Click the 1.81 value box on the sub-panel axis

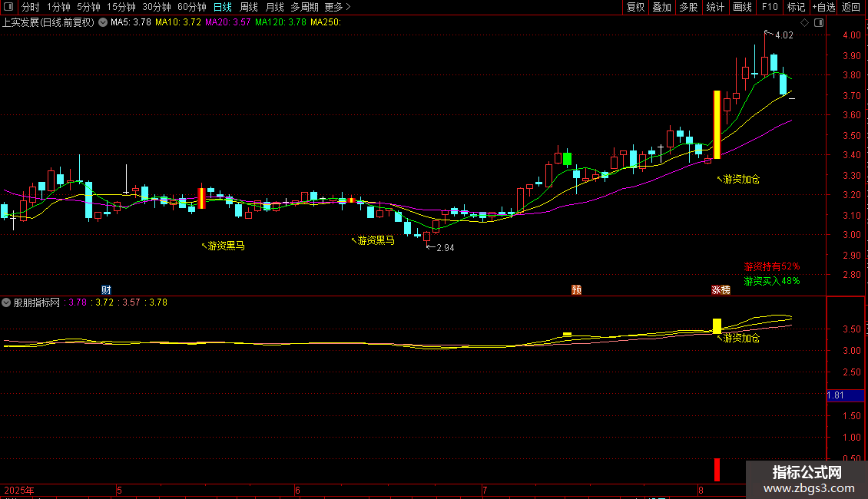pos(845,395)
